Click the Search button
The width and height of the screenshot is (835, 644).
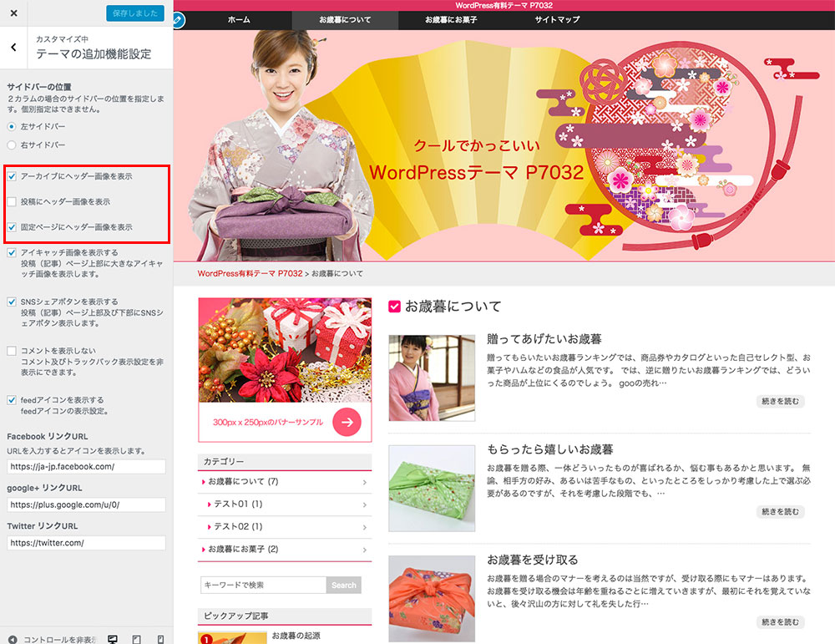[343, 585]
